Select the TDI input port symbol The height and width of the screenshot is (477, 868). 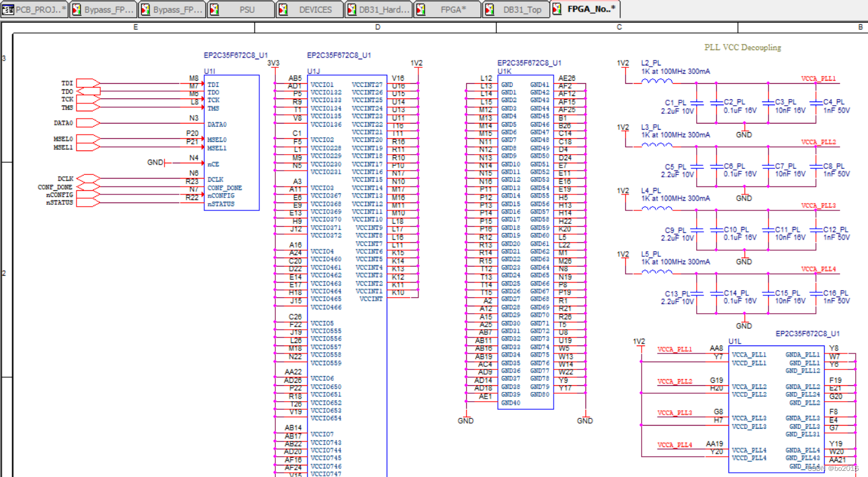87,83
